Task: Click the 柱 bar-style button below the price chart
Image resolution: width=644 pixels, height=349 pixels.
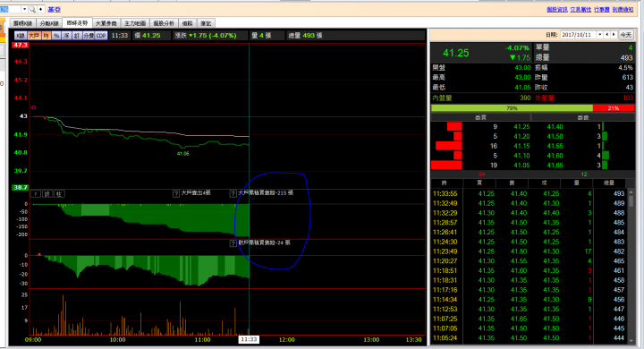Action: coord(59,193)
